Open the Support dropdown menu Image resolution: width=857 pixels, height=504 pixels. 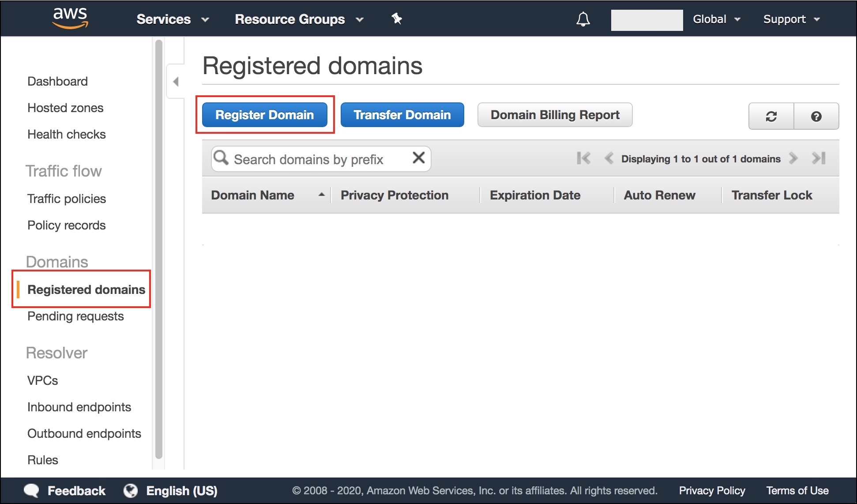[791, 19]
